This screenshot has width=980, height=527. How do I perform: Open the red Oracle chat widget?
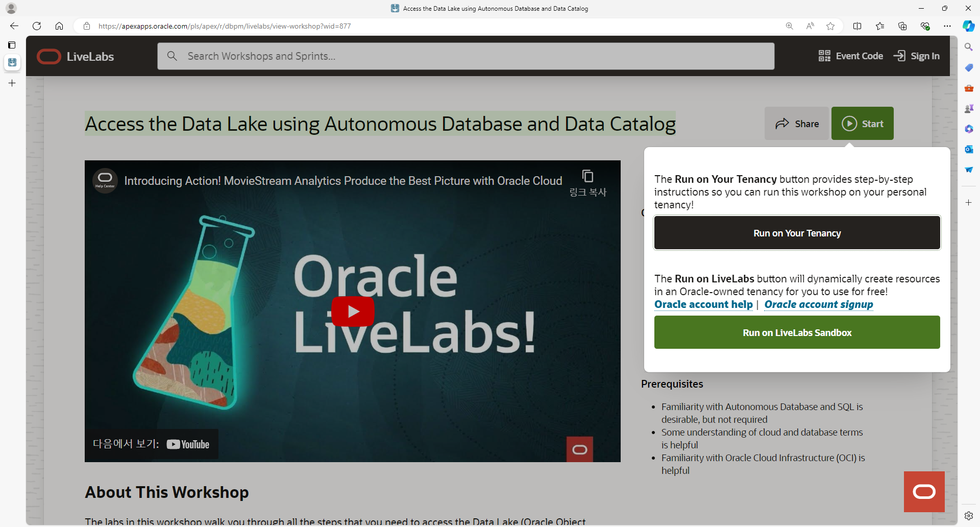click(924, 492)
